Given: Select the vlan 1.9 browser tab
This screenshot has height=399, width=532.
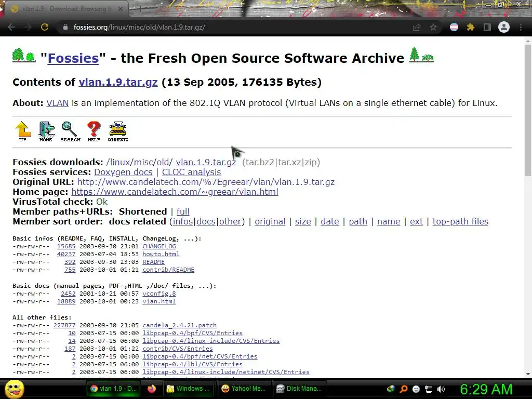Looking at the screenshot, I should [x=66, y=9].
